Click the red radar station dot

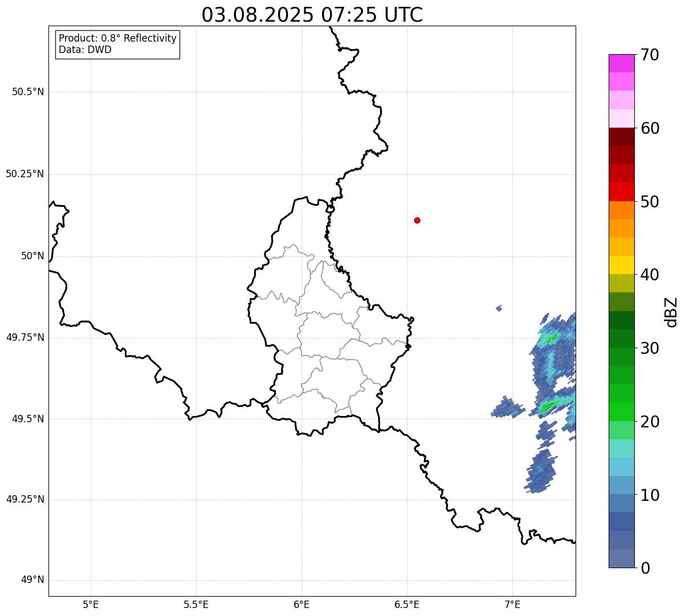click(x=417, y=220)
